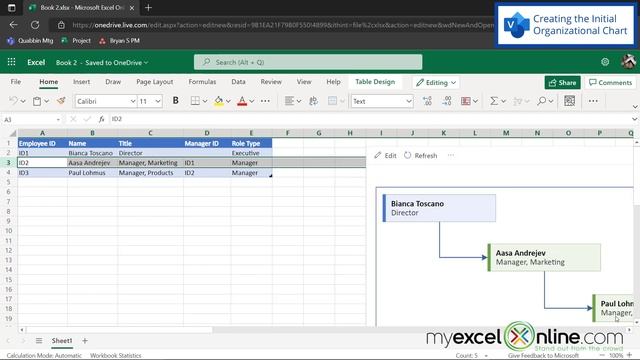The width and height of the screenshot is (640, 360).
Task: Click Refresh in Visio add-in
Action: pos(421,156)
